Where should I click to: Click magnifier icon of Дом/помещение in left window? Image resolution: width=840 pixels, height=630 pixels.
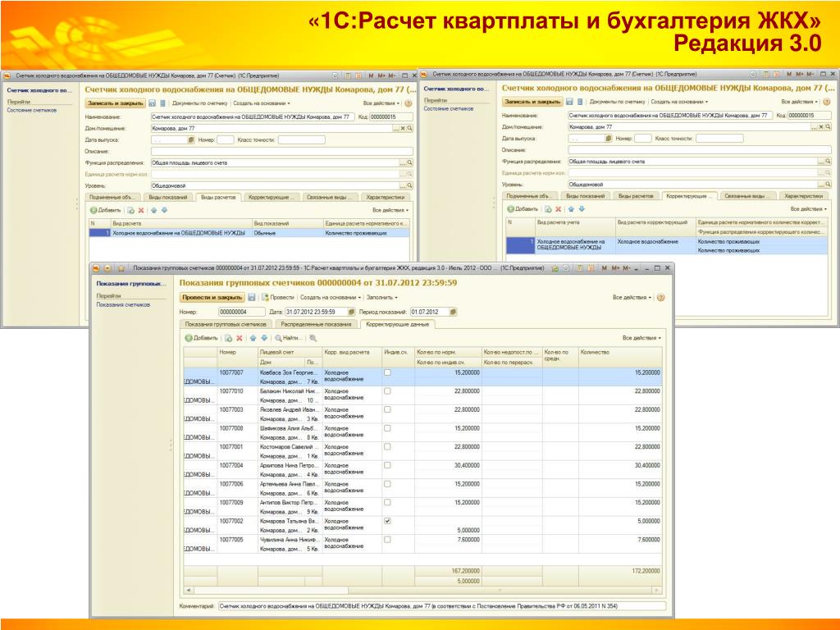[410, 129]
